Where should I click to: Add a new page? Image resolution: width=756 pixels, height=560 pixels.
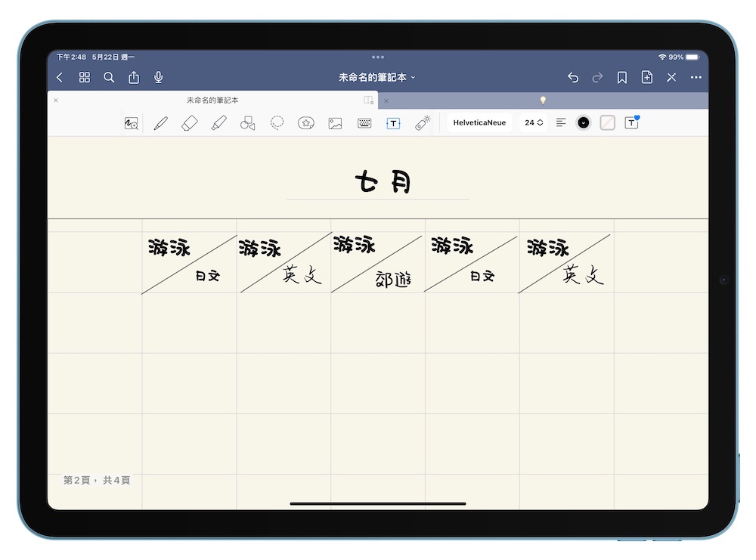tap(646, 77)
